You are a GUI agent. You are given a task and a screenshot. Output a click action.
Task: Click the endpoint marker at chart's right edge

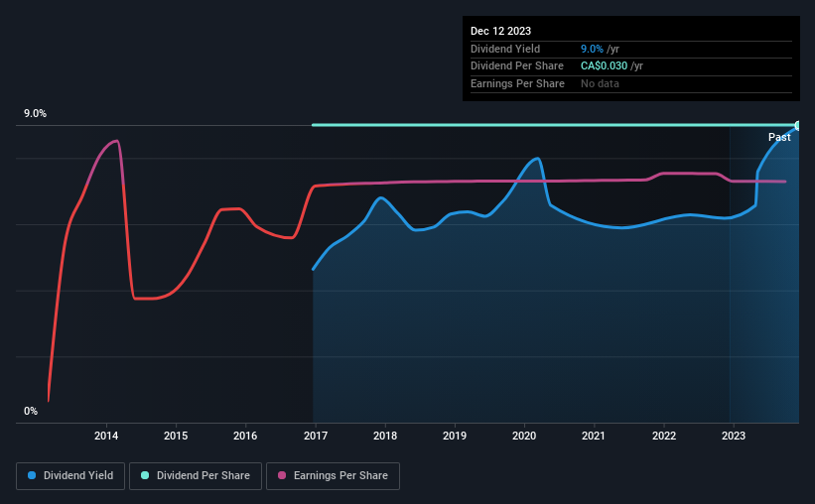pos(798,126)
